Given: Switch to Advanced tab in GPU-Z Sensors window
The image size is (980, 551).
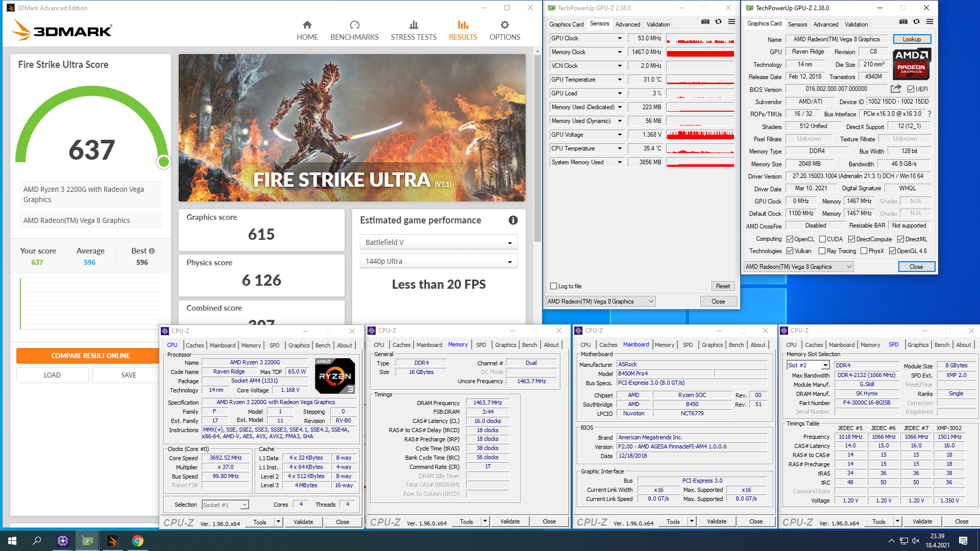Looking at the screenshot, I should (x=627, y=24).
